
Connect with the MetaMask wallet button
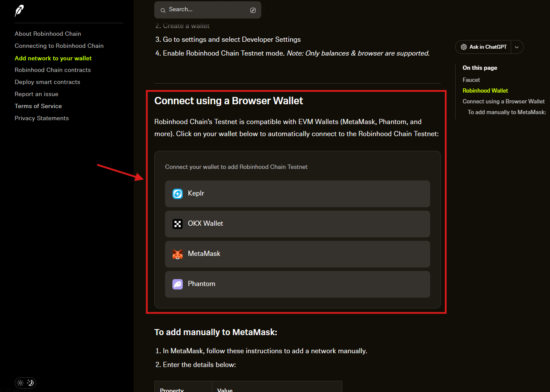coord(297,254)
